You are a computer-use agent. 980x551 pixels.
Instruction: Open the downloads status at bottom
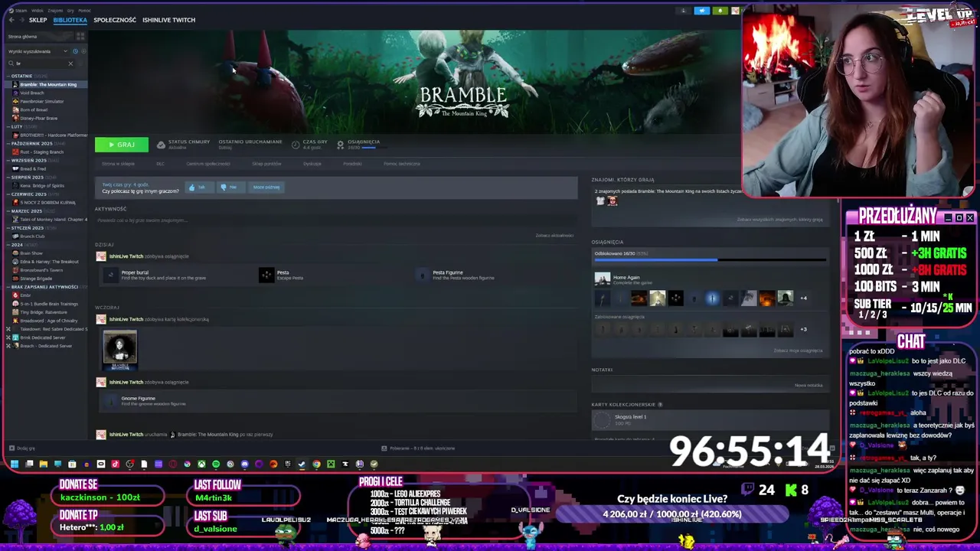click(417, 448)
